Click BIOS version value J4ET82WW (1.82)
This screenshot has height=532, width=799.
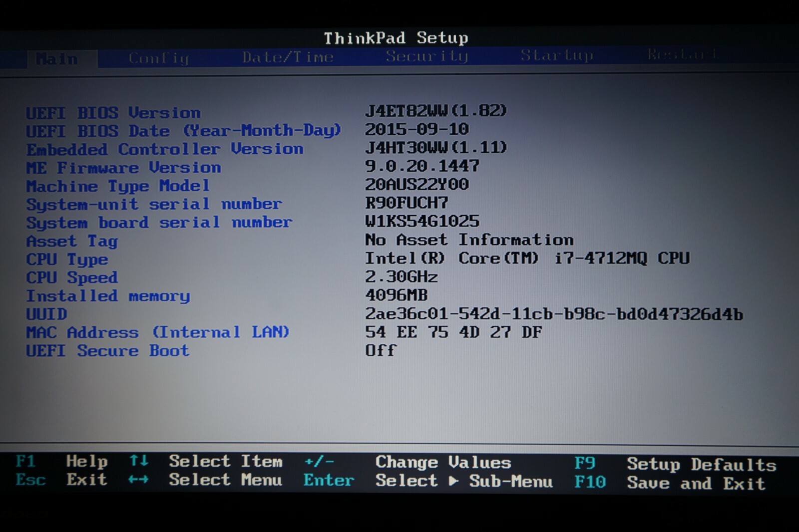436,110
